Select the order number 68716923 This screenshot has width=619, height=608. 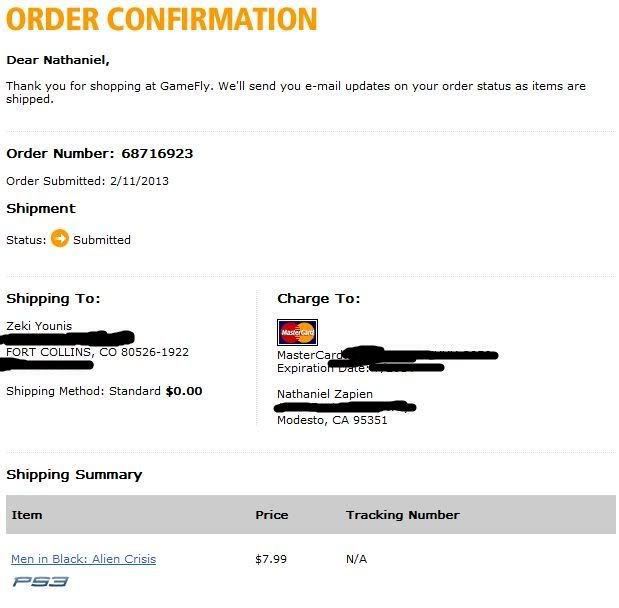click(x=157, y=154)
